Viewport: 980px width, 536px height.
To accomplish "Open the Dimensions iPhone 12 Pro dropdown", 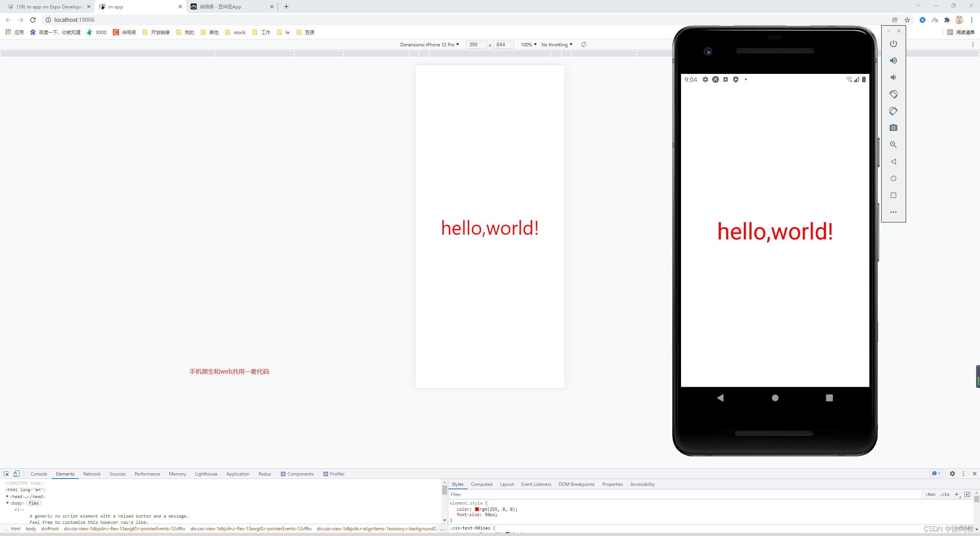I will click(x=430, y=44).
